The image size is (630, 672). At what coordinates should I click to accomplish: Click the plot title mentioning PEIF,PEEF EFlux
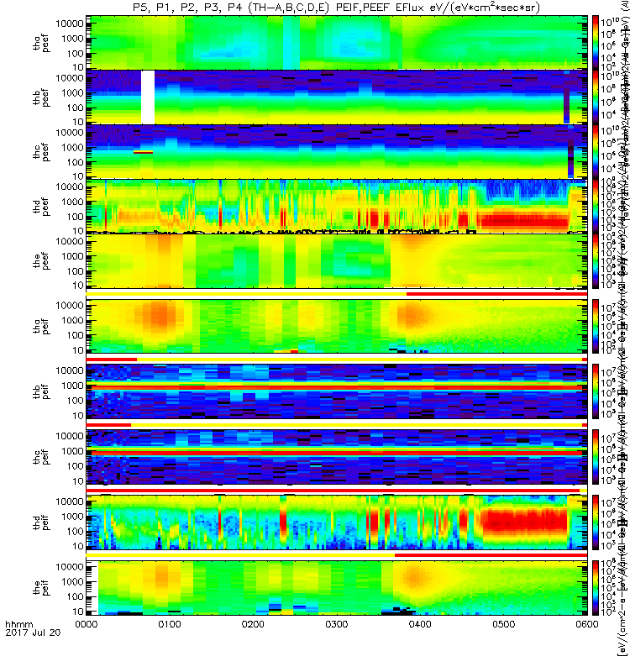[x=336, y=8]
